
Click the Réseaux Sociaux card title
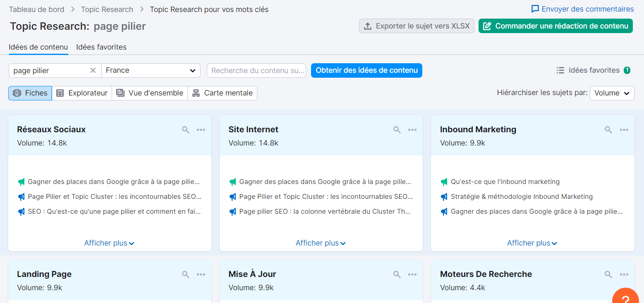[51, 129]
